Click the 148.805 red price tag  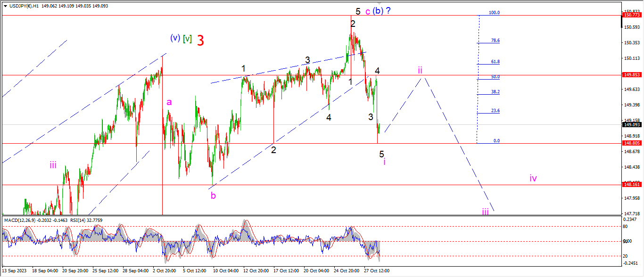[632, 143]
